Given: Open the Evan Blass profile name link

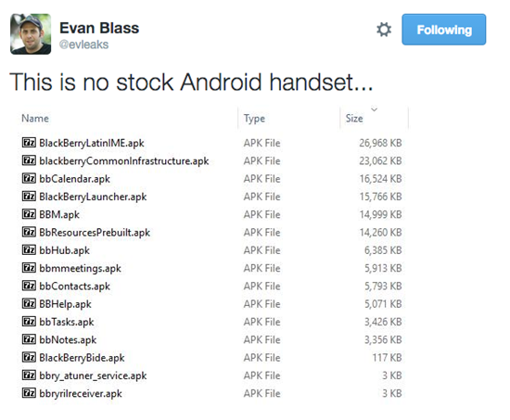Looking at the screenshot, I should 99,28.
